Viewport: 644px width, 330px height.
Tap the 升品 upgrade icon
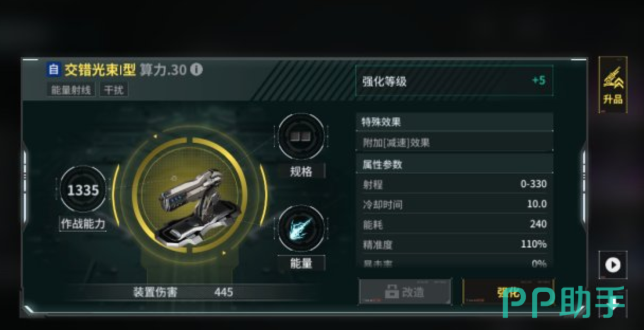(613, 85)
